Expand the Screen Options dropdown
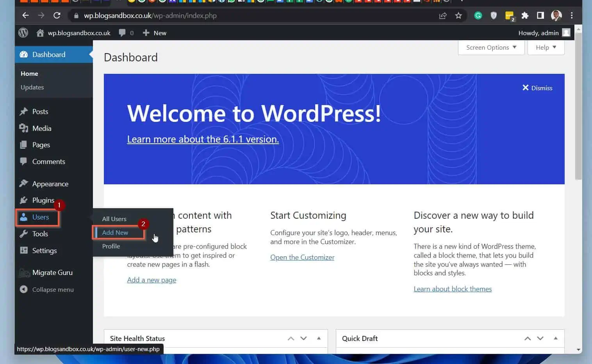The image size is (592, 364). click(x=491, y=47)
